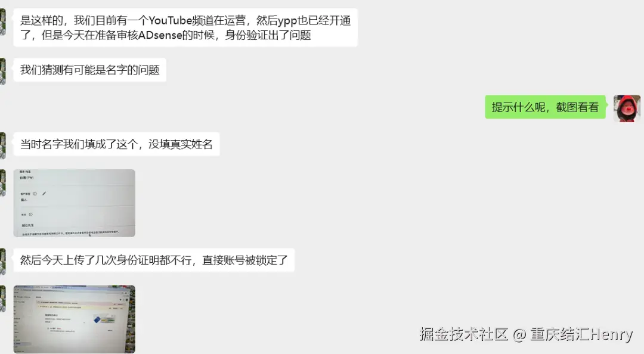Select the green 提示什么呢 message bubble
Image resolution: width=644 pixels, height=354 pixels.
(x=545, y=107)
